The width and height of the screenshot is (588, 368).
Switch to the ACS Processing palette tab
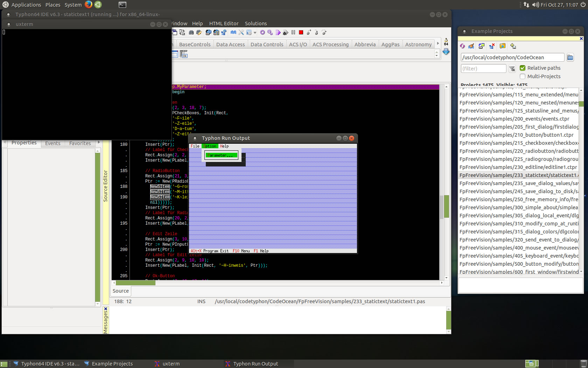coord(330,45)
